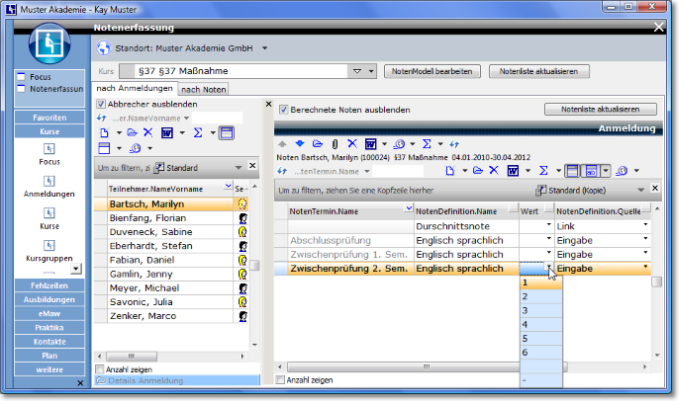
Task: Click sigma sum icon in Noten toolbar
Action: [x=543, y=171]
